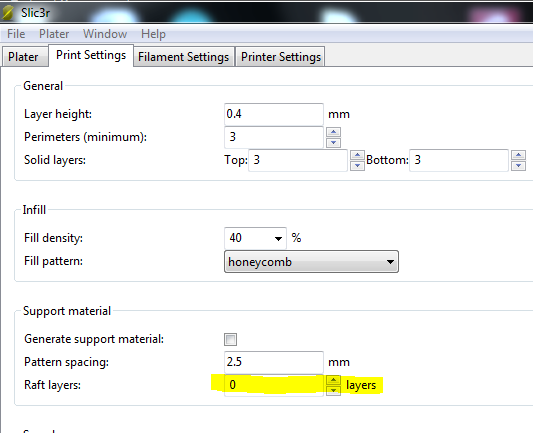Switch to the Plater tab
The image size is (533, 433).
[x=23, y=57]
